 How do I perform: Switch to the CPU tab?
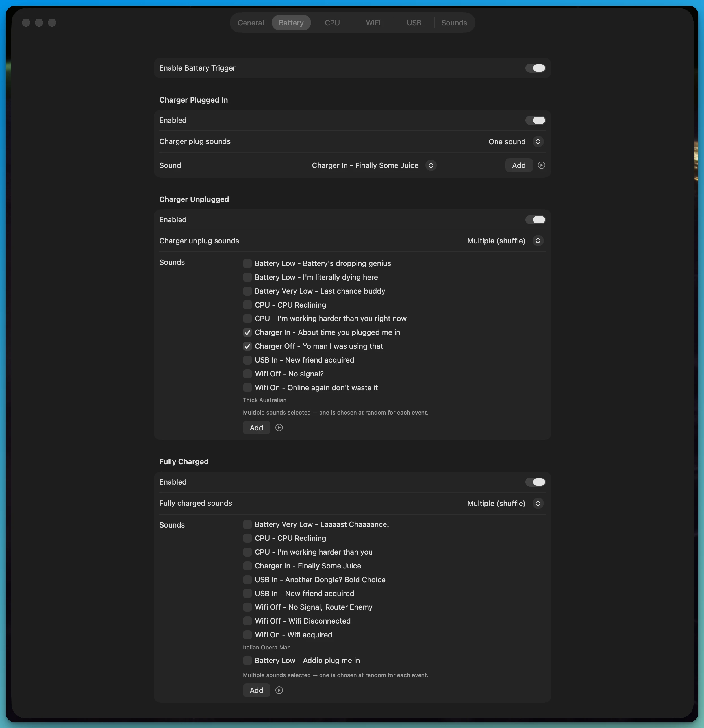(x=332, y=23)
